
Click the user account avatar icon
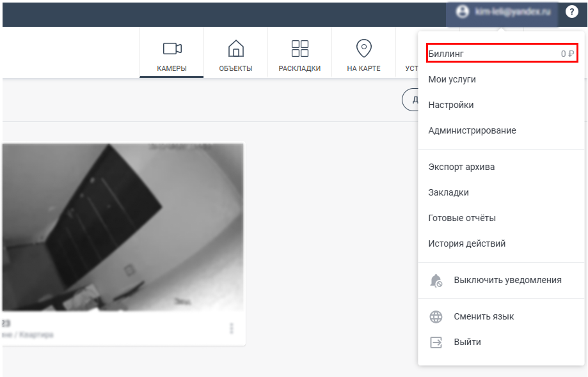coord(463,12)
